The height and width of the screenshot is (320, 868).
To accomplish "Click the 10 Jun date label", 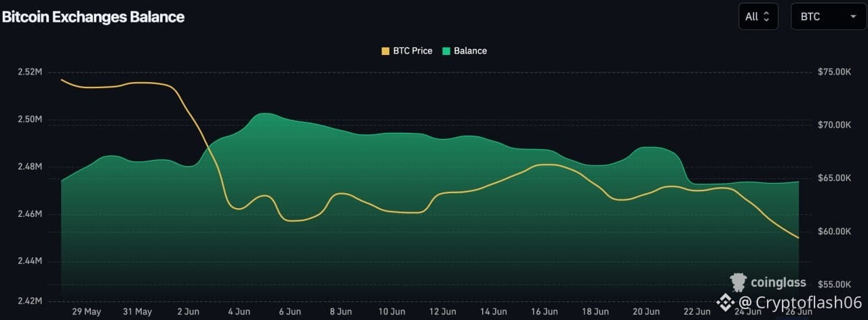I will point(391,312).
